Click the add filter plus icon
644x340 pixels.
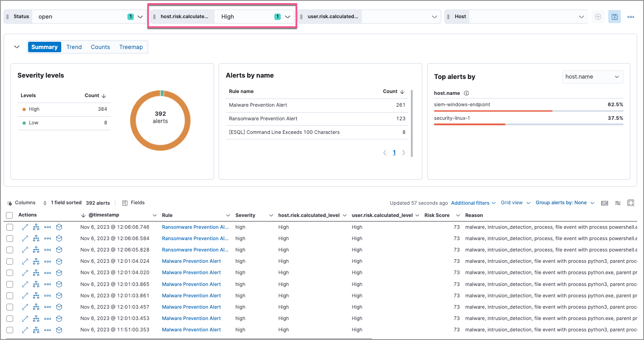(x=598, y=16)
